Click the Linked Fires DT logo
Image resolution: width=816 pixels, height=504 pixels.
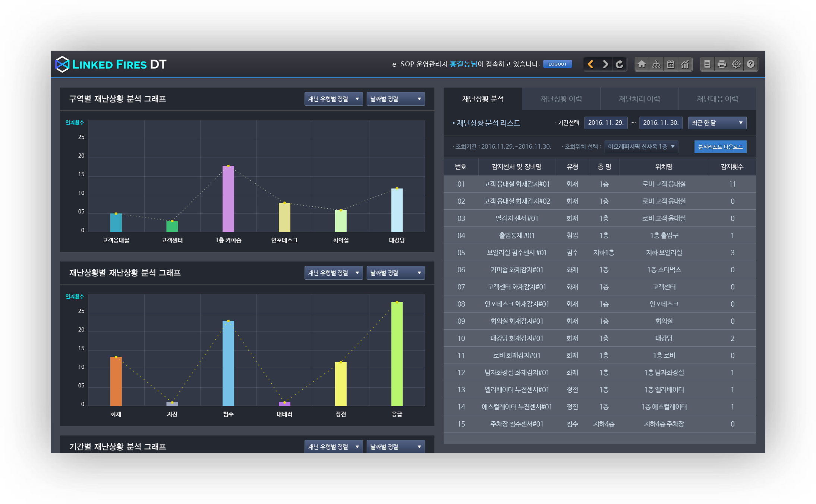[111, 64]
